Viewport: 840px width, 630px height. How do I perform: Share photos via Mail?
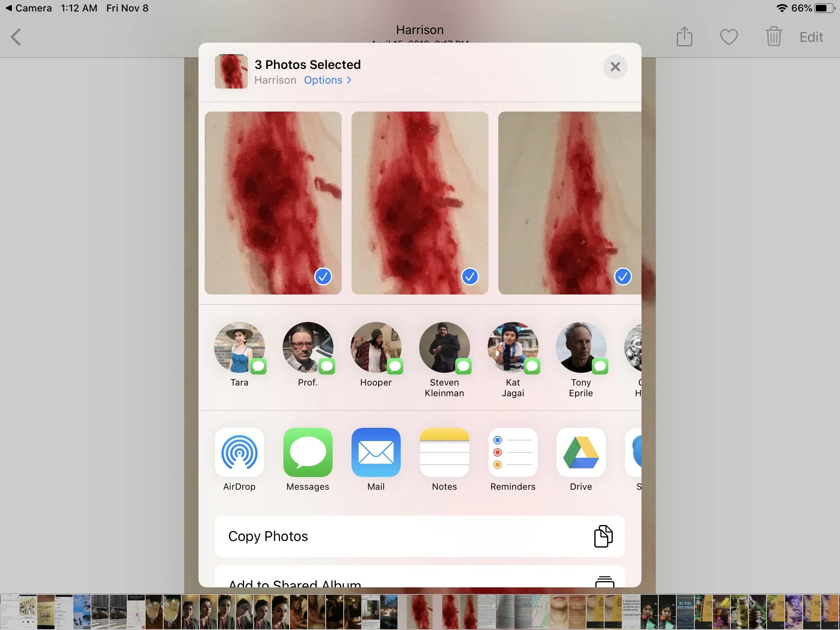(x=376, y=452)
